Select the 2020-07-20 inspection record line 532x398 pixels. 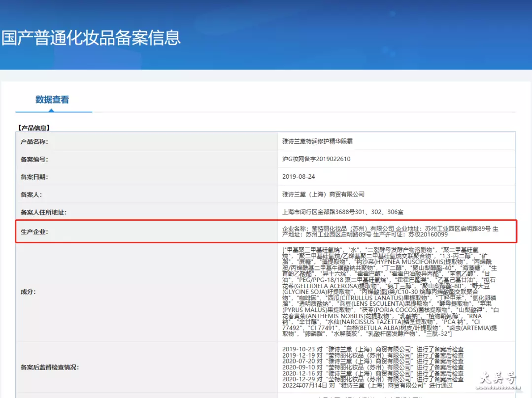click(373, 361)
